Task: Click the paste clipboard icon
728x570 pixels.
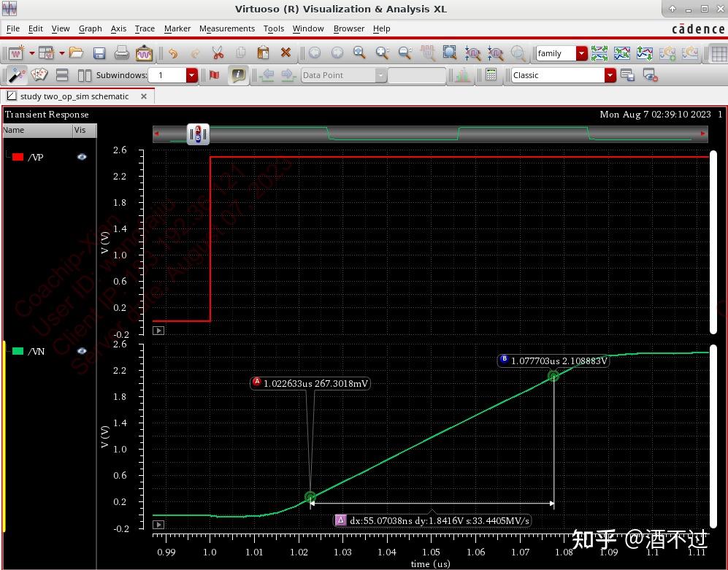Action: tap(264, 53)
